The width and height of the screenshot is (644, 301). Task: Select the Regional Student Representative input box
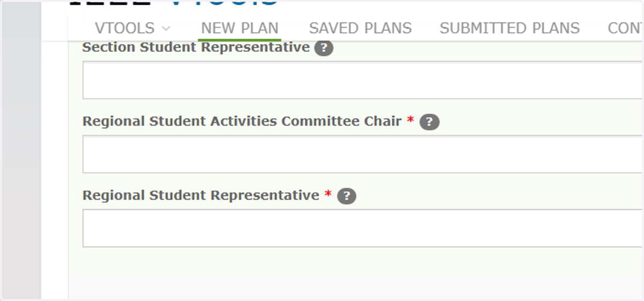[x=363, y=228]
